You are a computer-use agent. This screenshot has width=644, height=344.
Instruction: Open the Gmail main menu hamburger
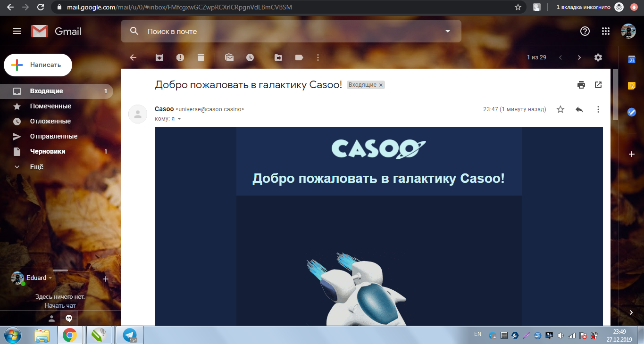tap(17, 31)
